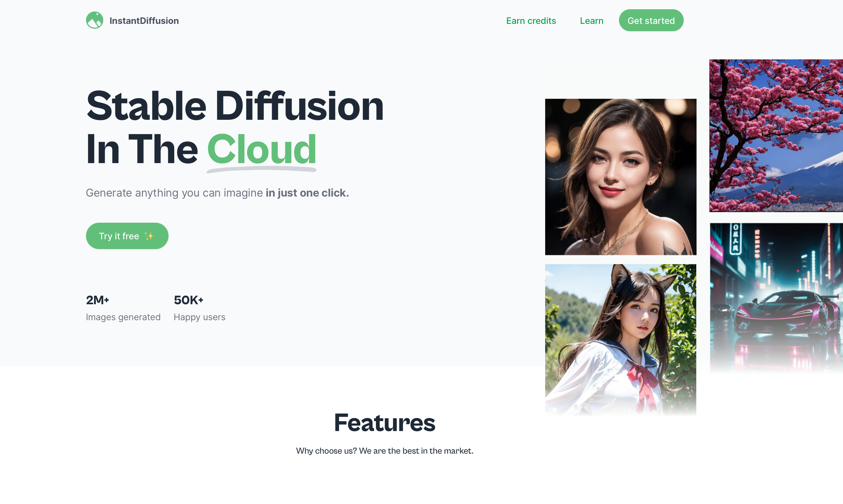Image resolution: width=843 pixels, height=504 pixels.
Task: Click the 'Why choose us?' subtitle text
Action: (x=384, y=451)
